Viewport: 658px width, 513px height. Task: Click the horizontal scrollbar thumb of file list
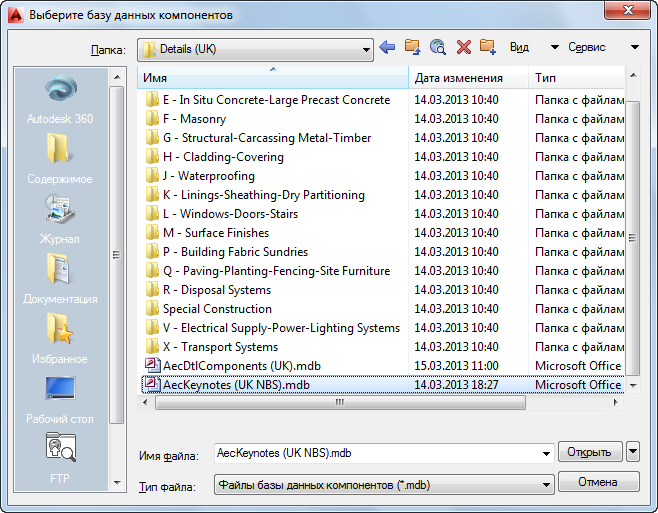(340, 403)
